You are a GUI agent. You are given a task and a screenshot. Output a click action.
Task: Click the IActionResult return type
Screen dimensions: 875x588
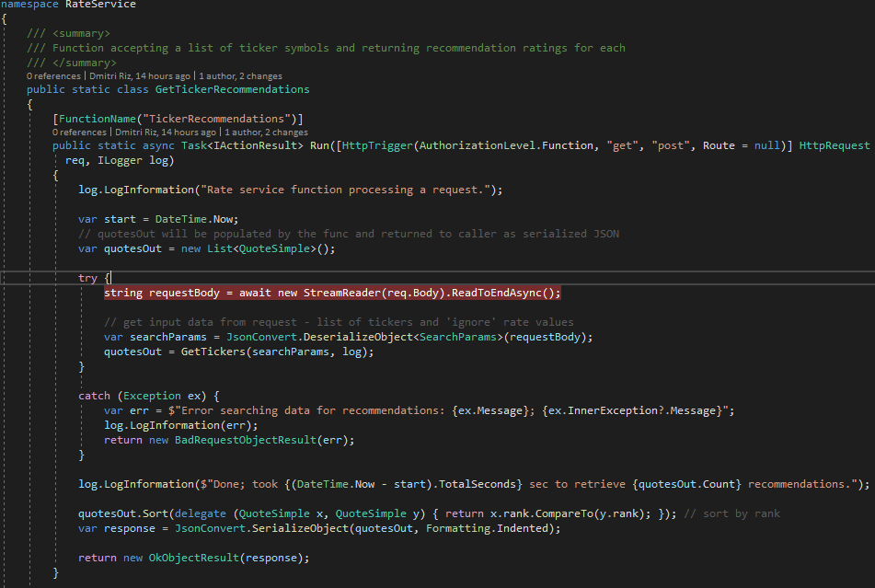coord(255,145)
